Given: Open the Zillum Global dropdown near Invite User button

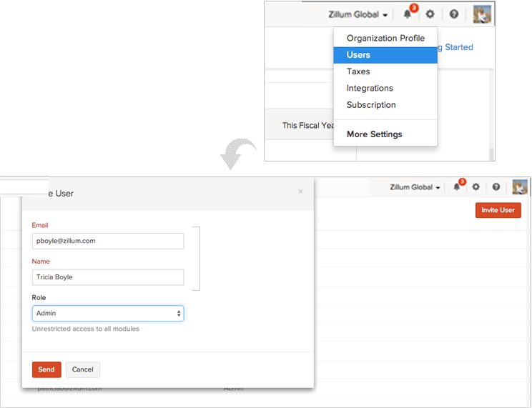Looking at the screenshot, I should pos(415,187).
